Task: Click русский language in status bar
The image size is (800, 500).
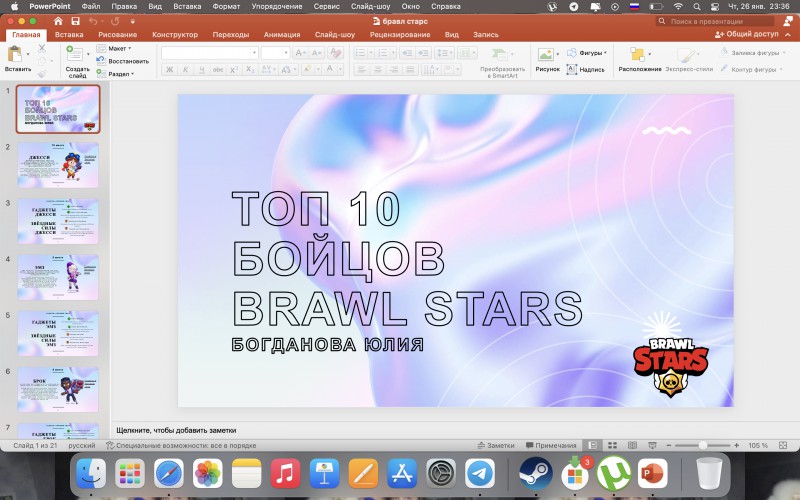Action: coord(82,445)
